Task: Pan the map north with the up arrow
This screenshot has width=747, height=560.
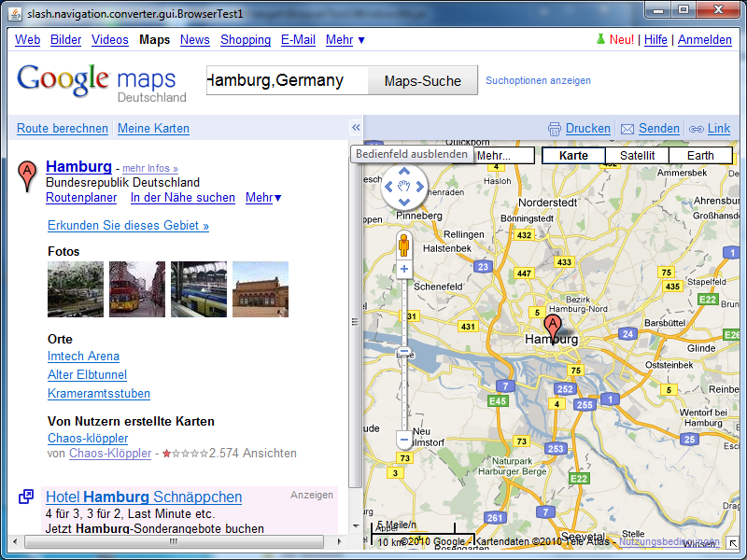Action: point(404,171)
